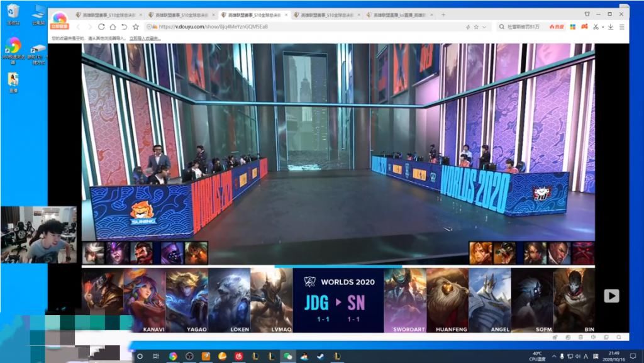Image resolution: width=644 pixels, height=363 pixels.
Task: Click the microphone icon in system tray
Action: [562, 356]
